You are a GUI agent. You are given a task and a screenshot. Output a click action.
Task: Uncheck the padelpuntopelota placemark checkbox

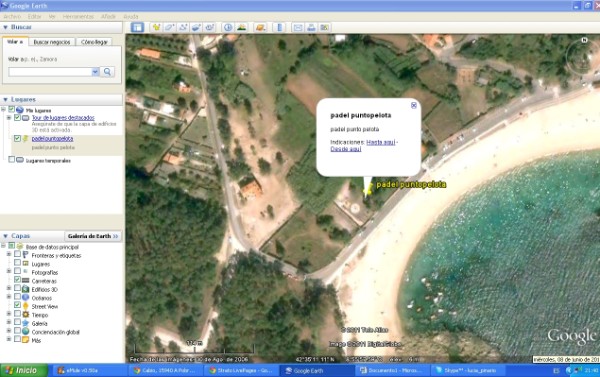point(17,139)
